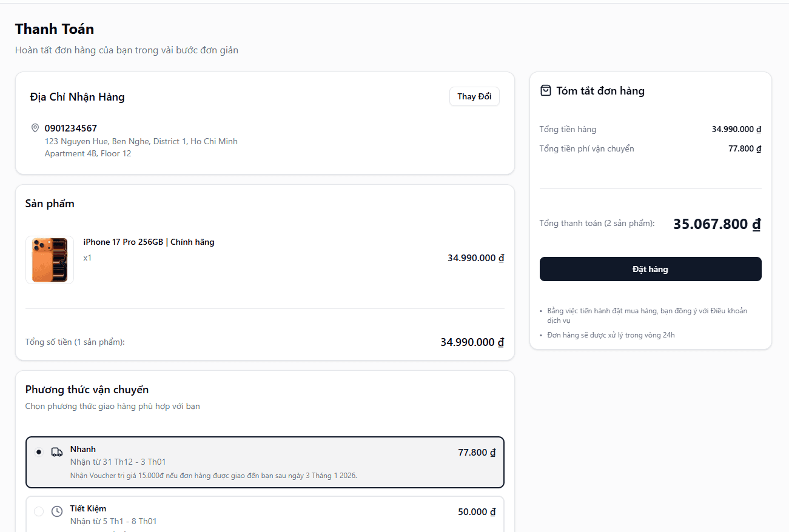This screenshot has width=789, height=532.
Task: Click the shipping fee 77.800 đ
Action: point(745,148)
